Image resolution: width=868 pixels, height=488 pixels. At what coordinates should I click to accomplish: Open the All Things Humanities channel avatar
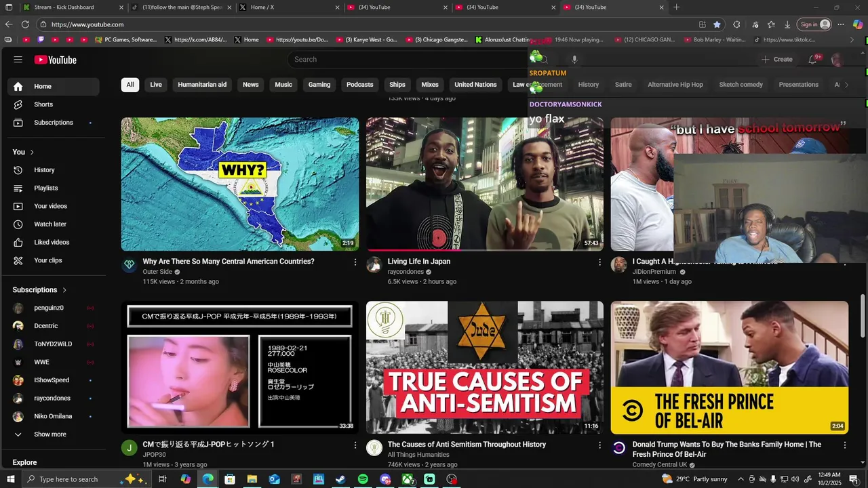pyautogui.click(x=374, y=448)
